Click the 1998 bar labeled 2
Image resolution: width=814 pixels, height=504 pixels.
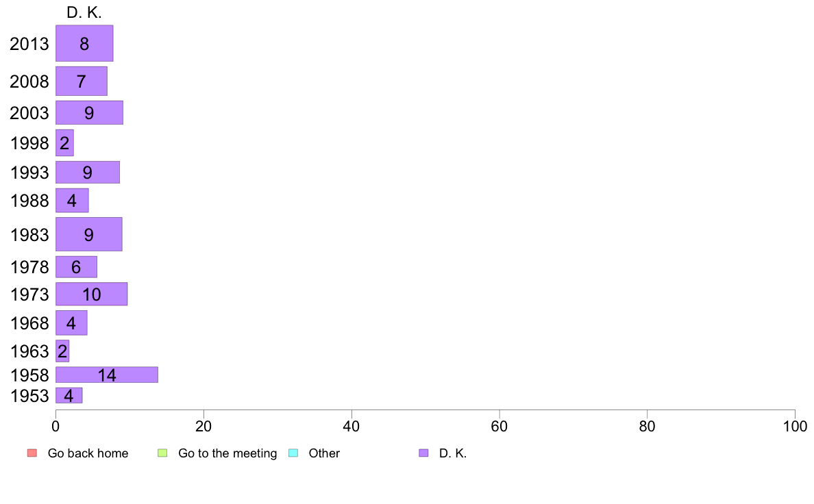tap(65, 142)
